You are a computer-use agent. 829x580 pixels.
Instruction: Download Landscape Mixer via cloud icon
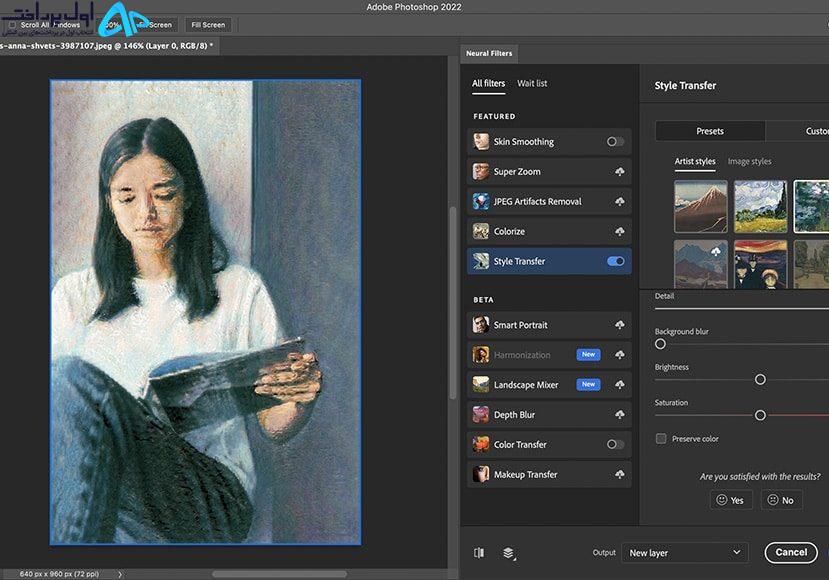coord(620,384)
